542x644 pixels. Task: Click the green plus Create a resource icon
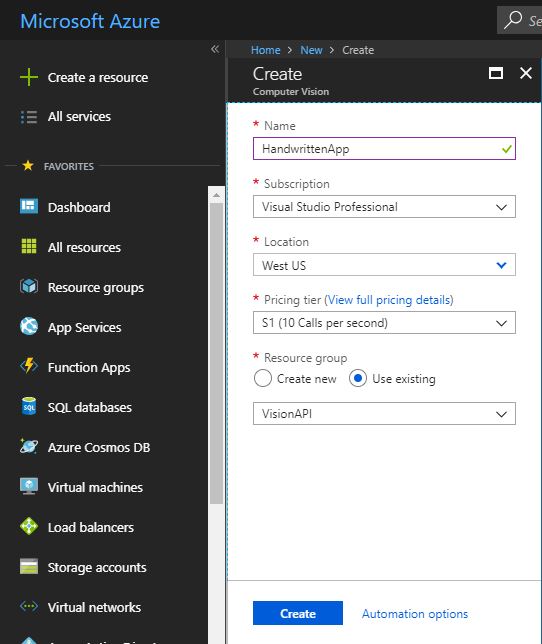click(x=29, y=77)
